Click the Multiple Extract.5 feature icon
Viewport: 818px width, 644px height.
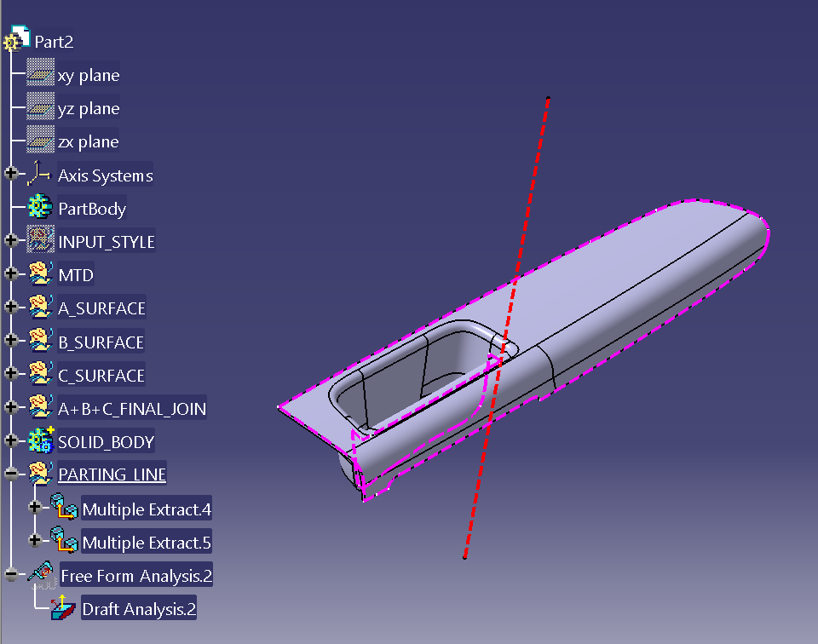64,540
